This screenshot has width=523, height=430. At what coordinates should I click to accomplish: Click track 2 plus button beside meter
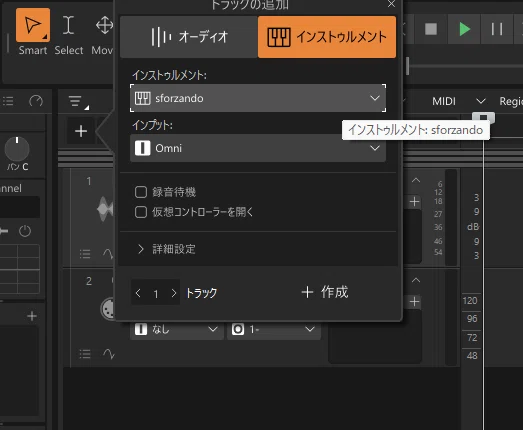[x=414, y=302]
